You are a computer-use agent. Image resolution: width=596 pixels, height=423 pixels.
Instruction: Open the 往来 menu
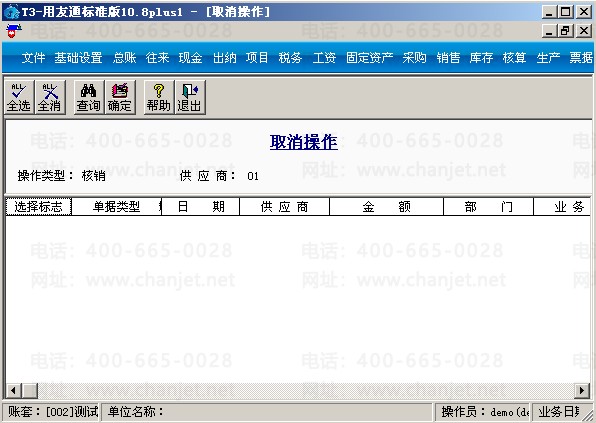[157, 58]
